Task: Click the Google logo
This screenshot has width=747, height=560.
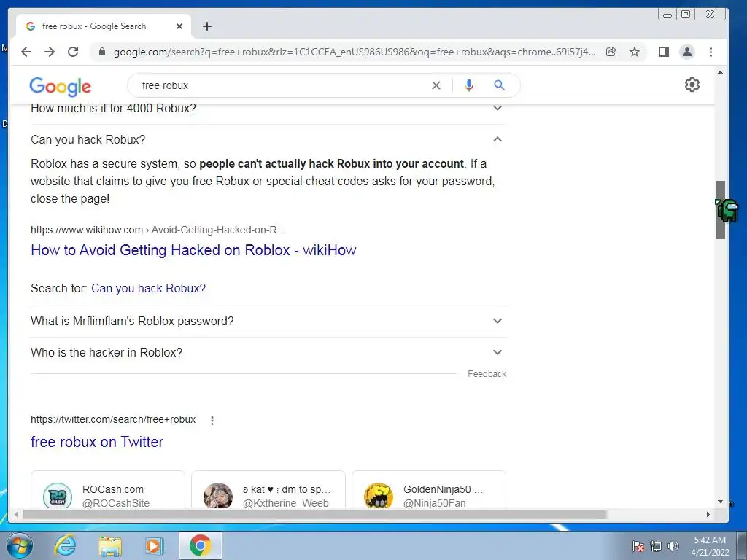Action: [60, 86]
